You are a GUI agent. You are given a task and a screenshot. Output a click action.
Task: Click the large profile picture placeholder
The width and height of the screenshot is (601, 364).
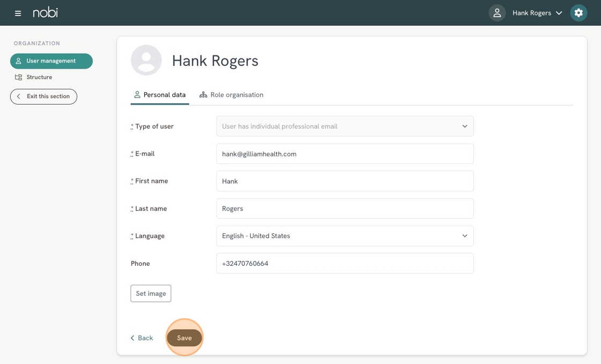click(146, 60)
